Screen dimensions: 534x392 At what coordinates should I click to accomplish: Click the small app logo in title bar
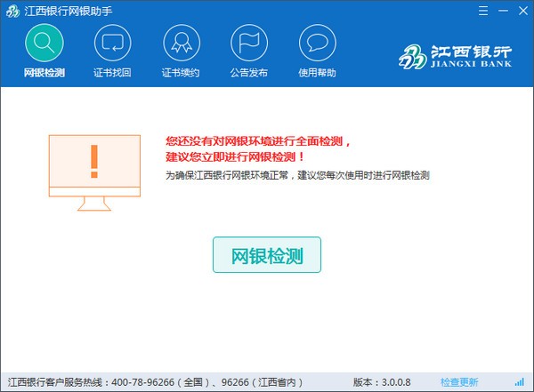[12, 12]
